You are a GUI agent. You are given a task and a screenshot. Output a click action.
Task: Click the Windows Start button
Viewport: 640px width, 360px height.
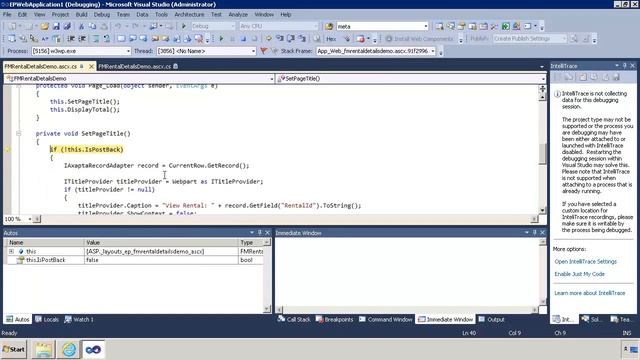tap(13, 349)
